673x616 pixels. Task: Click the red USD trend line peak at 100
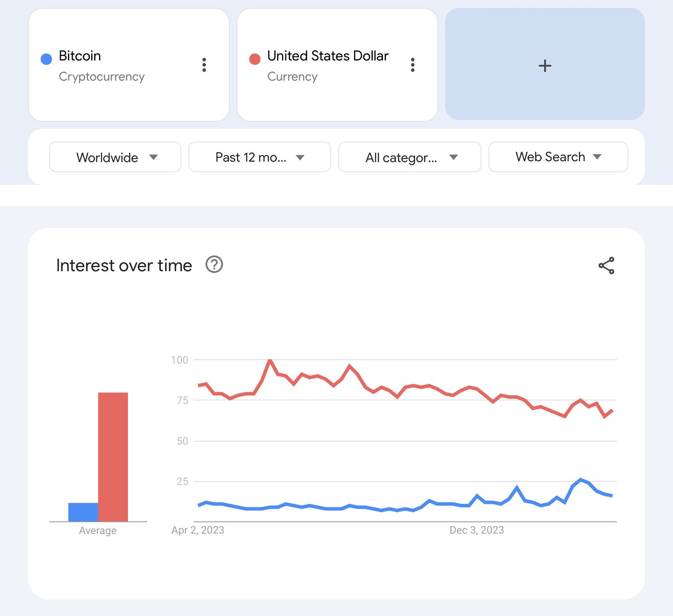pyautogui.click(x=270, y=360)
